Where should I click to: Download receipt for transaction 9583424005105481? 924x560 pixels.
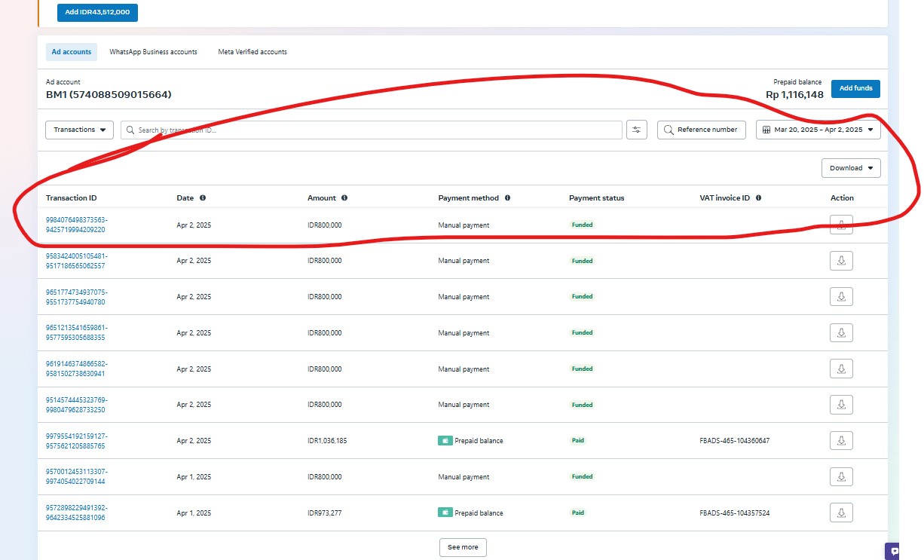[x=841, y=261]
